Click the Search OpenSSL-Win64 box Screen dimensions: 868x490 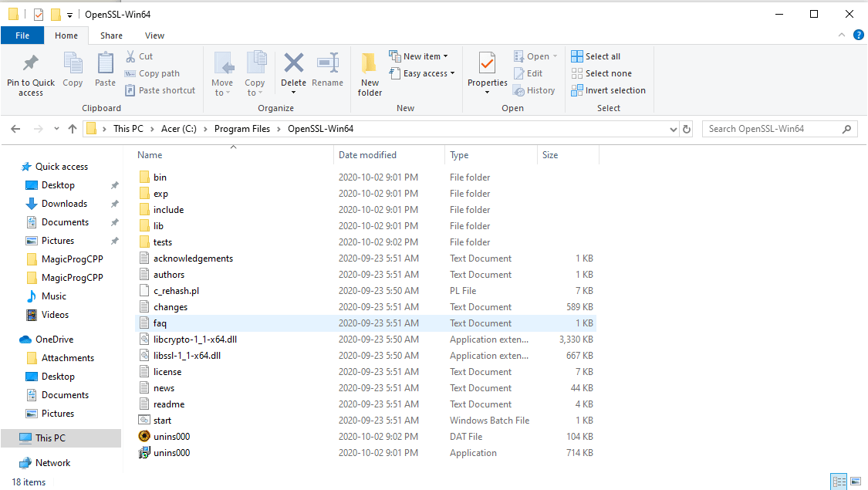[x=779, y=129]
